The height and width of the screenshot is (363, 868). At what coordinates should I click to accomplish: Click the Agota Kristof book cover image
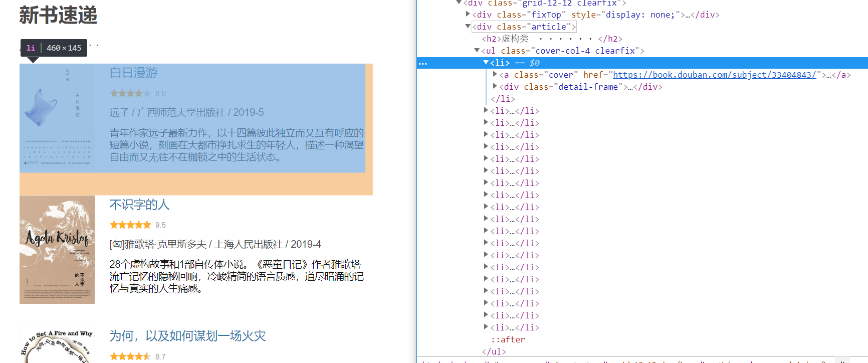coord(57,250)
